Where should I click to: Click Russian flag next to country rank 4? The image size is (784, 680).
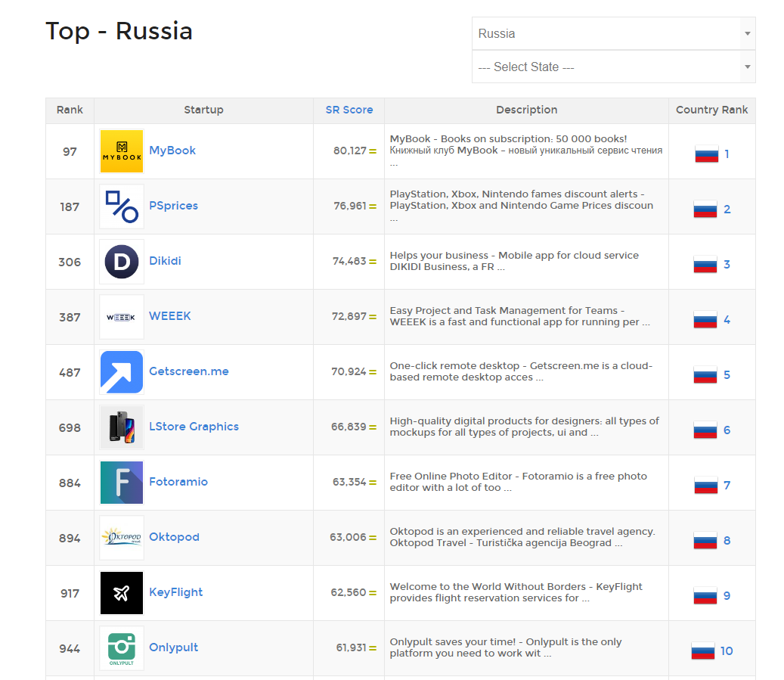coord(705,320)
